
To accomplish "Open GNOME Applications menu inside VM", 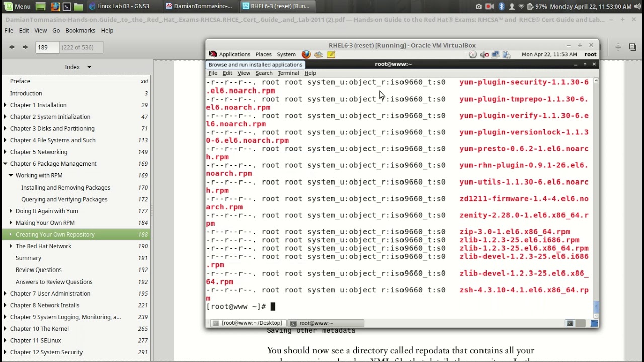I will pos(234,54).
